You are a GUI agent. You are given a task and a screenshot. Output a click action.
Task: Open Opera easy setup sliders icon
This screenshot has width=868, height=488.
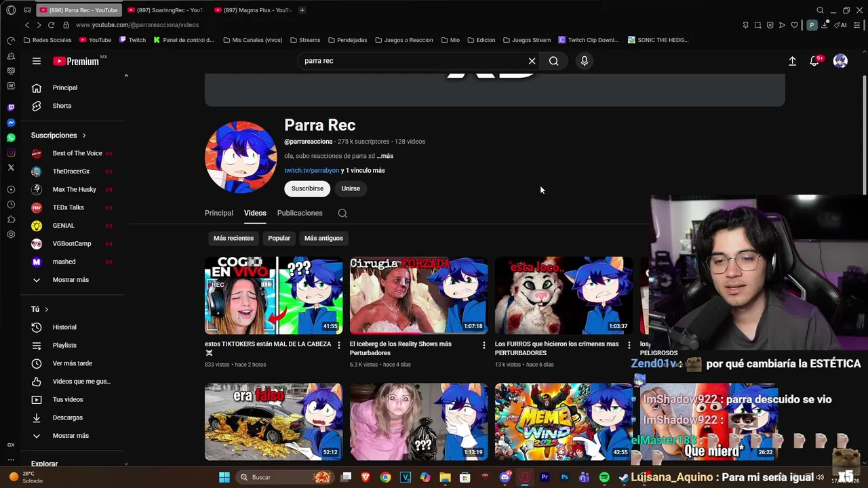(859, 25)
